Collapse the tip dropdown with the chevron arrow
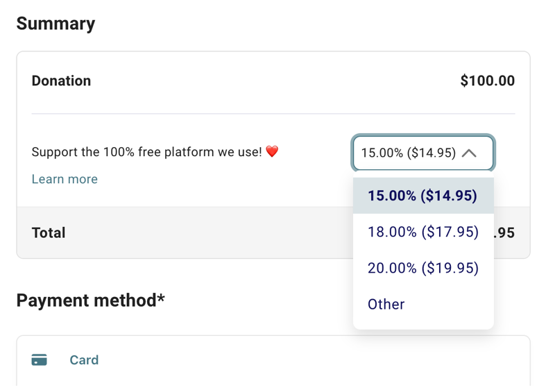Image resolution: width=555 pixels, height=392 pixels. 470,153
